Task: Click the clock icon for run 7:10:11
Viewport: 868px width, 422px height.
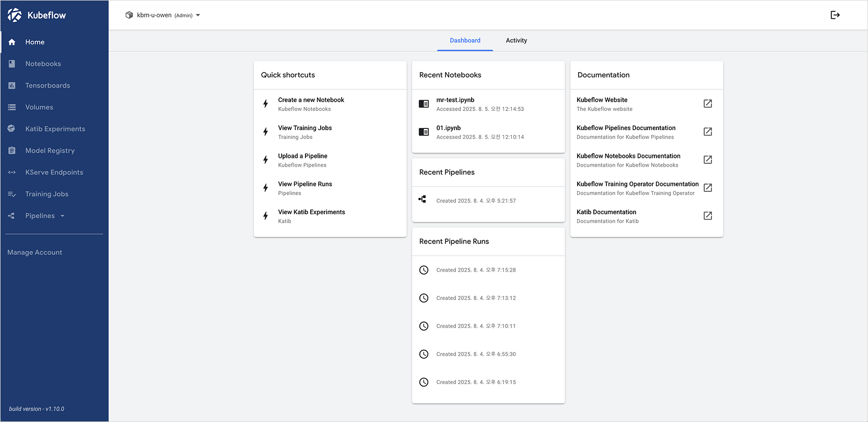Action: 424,326
